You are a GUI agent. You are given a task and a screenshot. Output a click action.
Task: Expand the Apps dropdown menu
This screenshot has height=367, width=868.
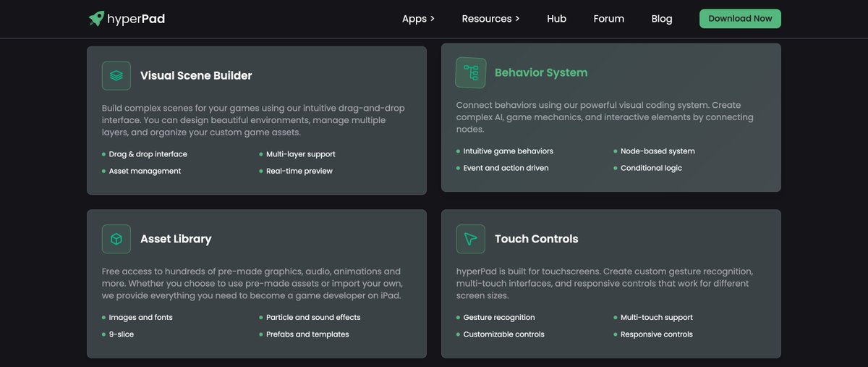418,19
